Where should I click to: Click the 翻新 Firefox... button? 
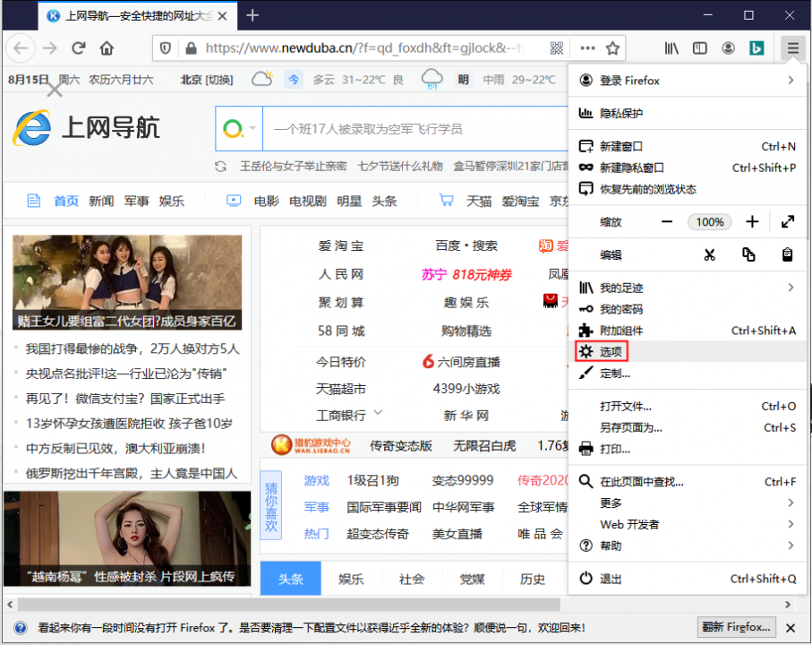(737, 627)
